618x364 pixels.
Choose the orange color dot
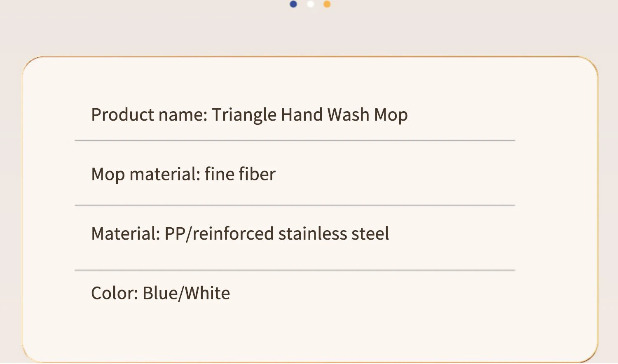tap(327, 4)
